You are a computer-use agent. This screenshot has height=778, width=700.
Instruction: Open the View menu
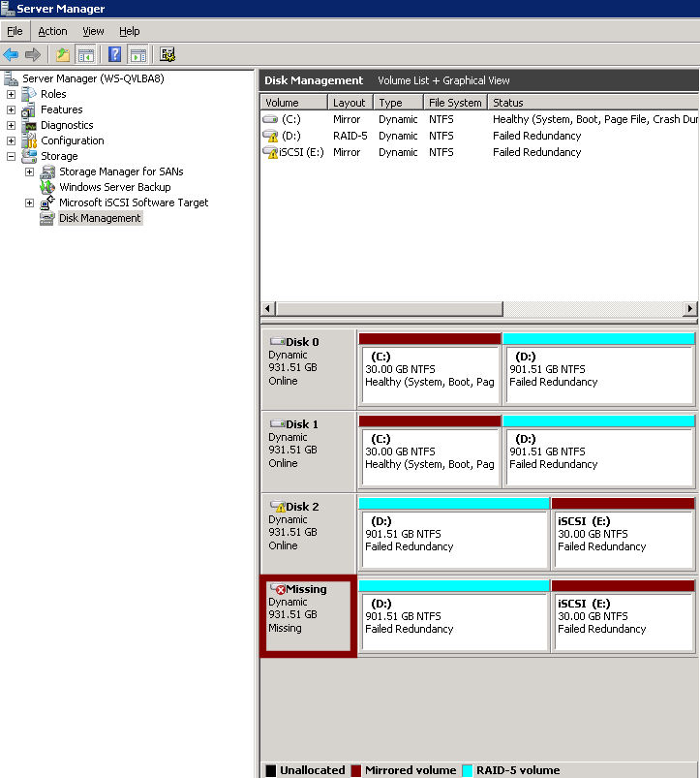93,31
